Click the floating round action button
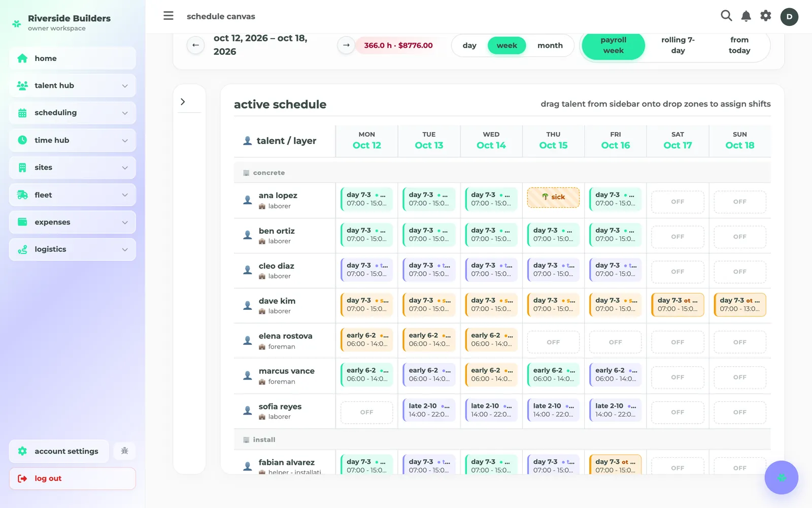Viewport: 812px width, 508px height. coord(782,478)
